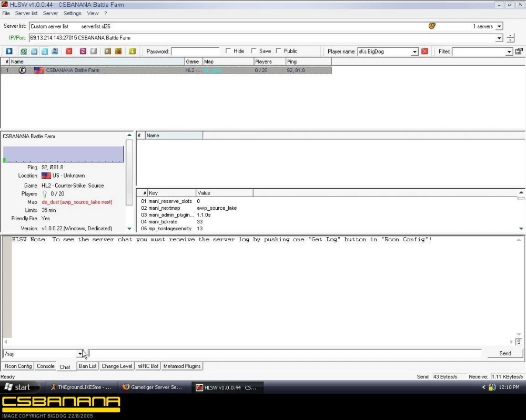The height and width of the screenshot is (420, 526).
Task: Click the small S button above Send
Action: (519, 342)
